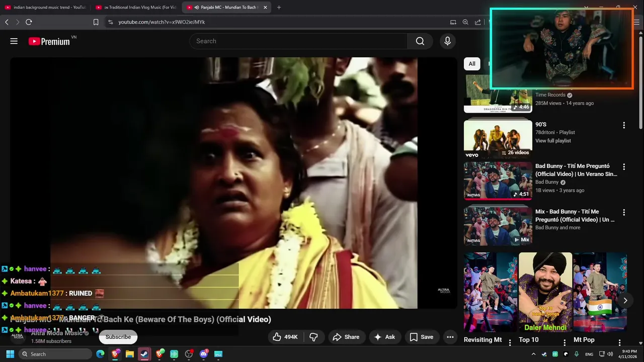Image resolution: width=644 pixels, height=362 pixels.
Task: Open the Ask AI sparkle button
Action: click(x=384, y=337)
